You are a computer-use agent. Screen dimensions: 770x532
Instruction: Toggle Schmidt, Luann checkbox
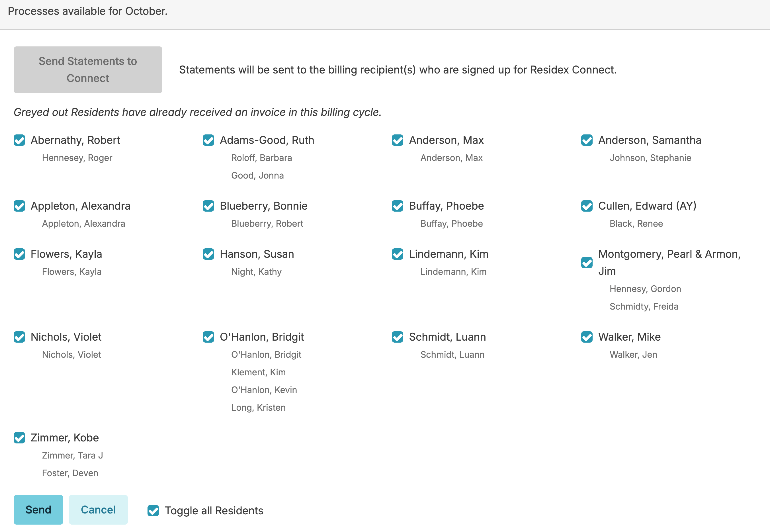click(397, 337)
